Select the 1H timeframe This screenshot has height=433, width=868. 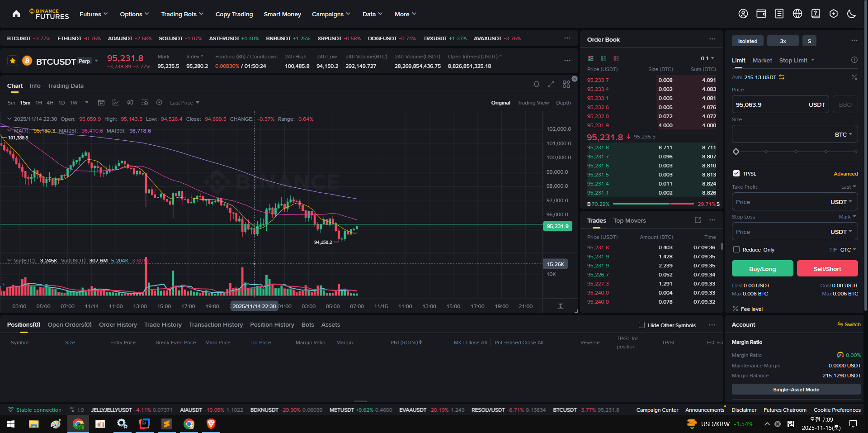(38, 103)
